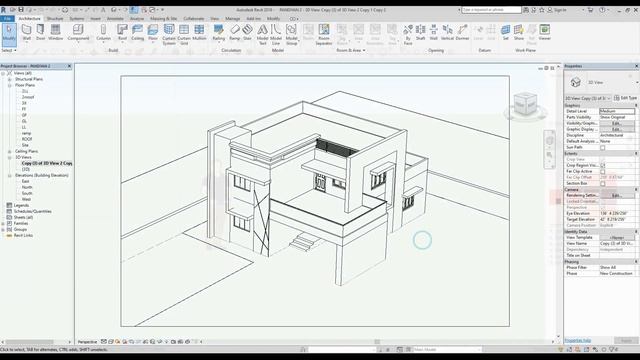Toggle the Sun Path checkbox
Screen dimensions: 640x360
click(602, 147)
